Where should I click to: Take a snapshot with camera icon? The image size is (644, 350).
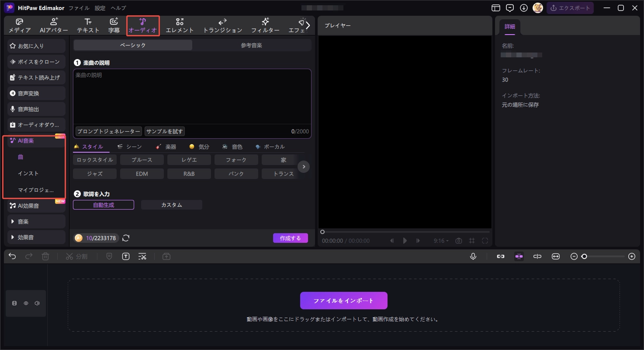[x=459, y=241]
